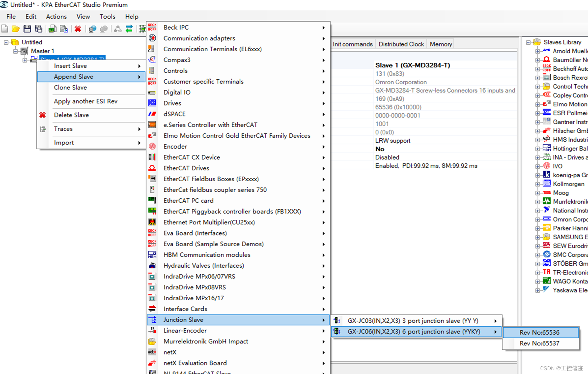The height and width of the screenshot is (374, 588).
Task: Select GX-JC06 6 port junction slave
Action: click(x=416, y=331)
